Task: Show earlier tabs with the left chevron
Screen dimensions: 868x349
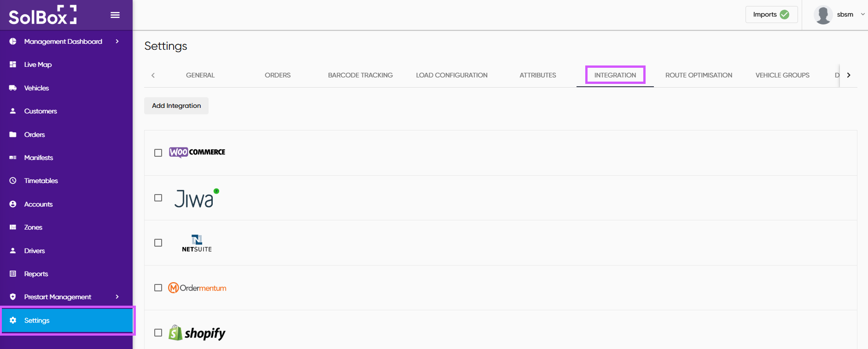Action: 153,75
